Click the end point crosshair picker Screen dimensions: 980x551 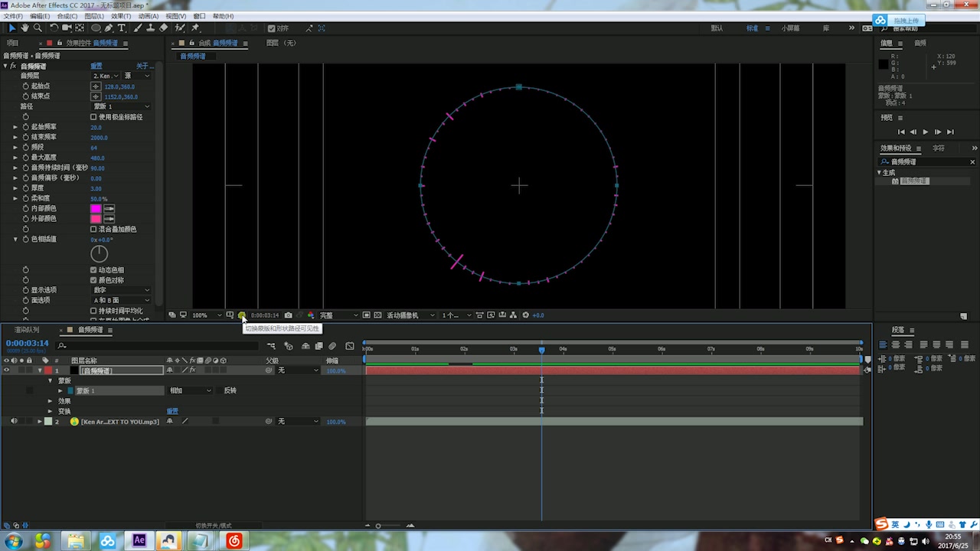[x=96, y=96]
